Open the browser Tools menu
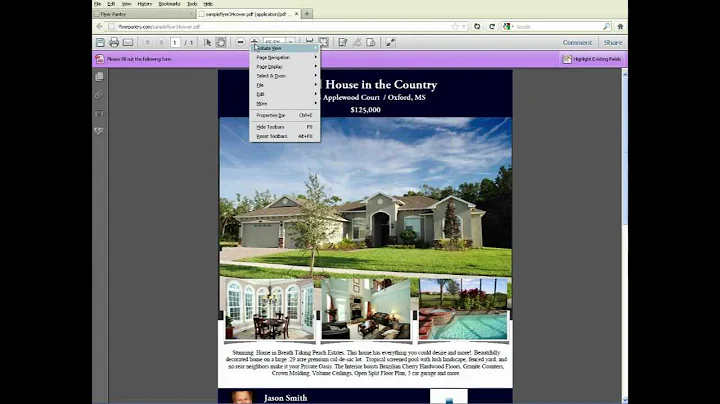 pos(192,4)
